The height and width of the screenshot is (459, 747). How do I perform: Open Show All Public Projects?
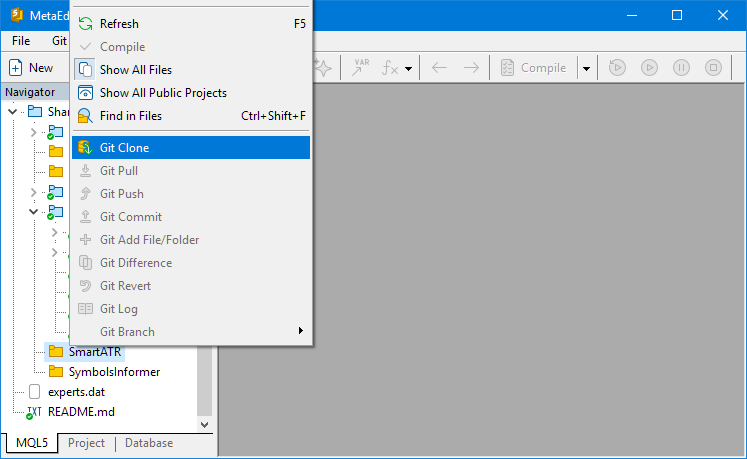coord(191,92)
